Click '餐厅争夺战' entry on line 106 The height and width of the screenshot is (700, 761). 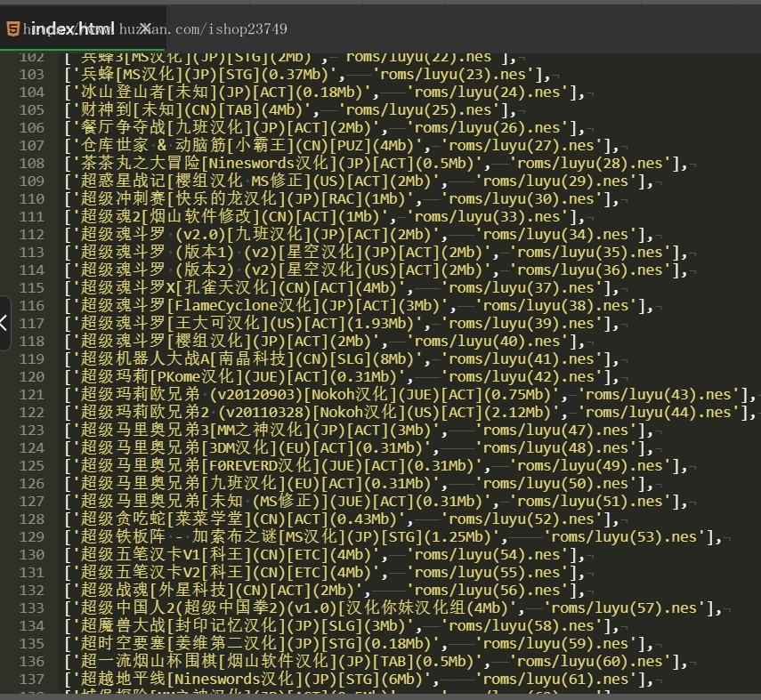point(124,127)
